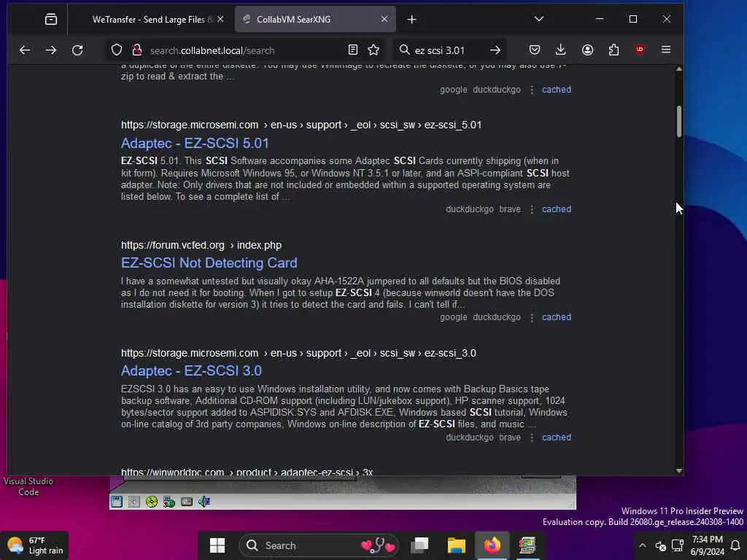Open the weather widget showing 67°F
This screenshot has height=560, width=747.
tap(35, 545)
